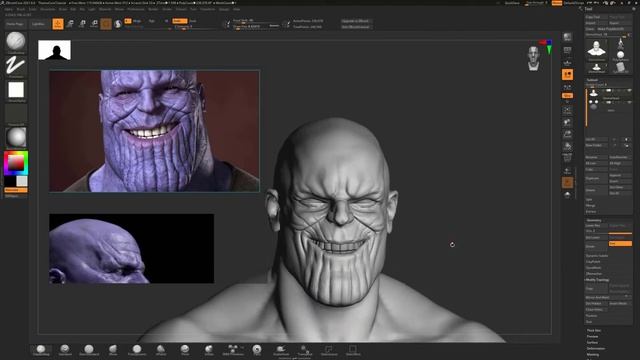
Task: Click QuickSave in title bar
Action: pyautogui.click(x=512, y=3)
